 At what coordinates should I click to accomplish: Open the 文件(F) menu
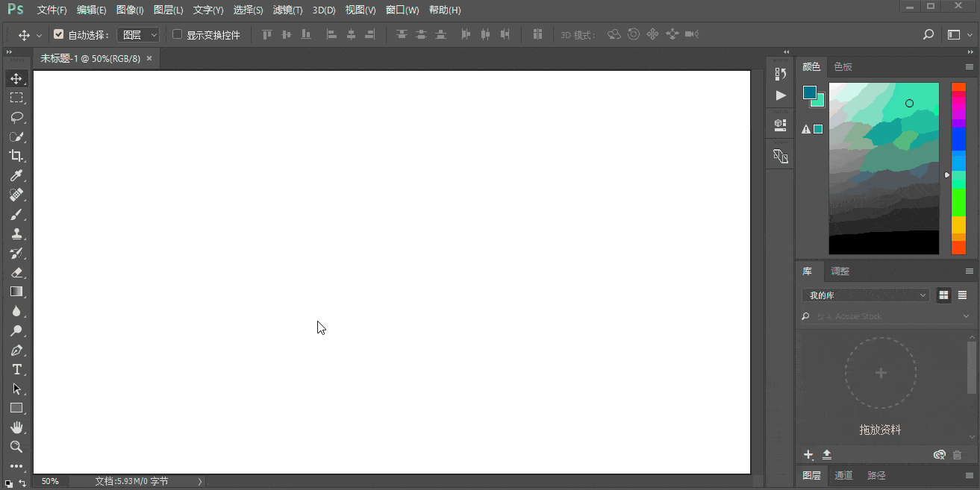[52, 10]
